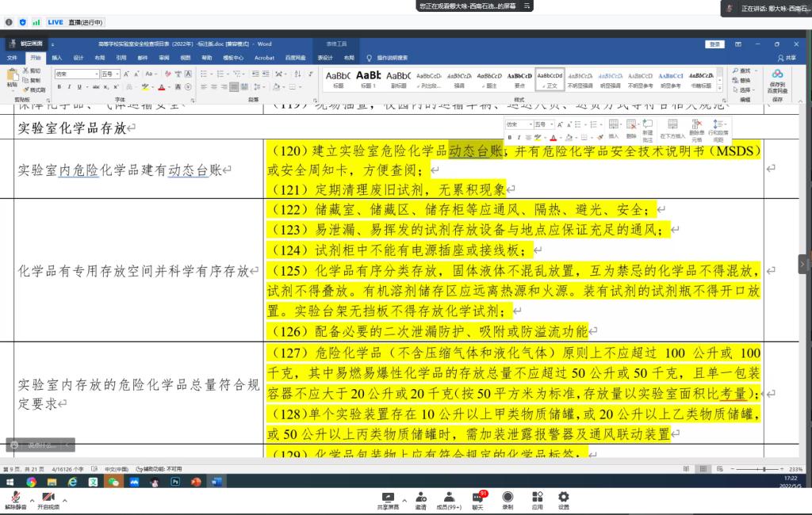Click the Format Painter (格式刷) icon
The image size is (812, 515).
click(x=35, y=90)
